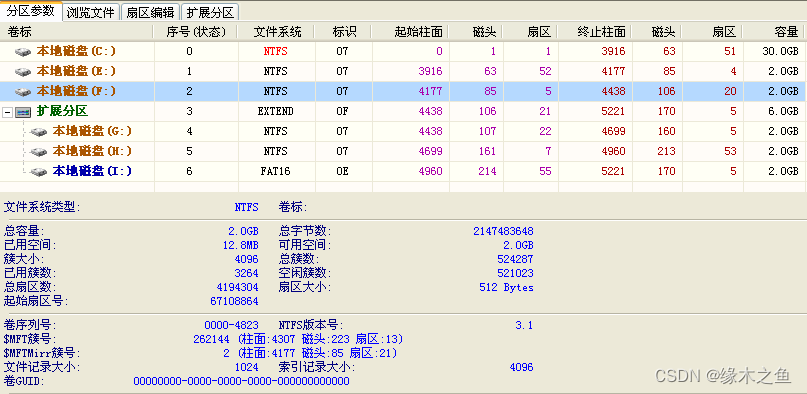Click the 终止柱面 column header
The image size is (807, 394).
594,32
